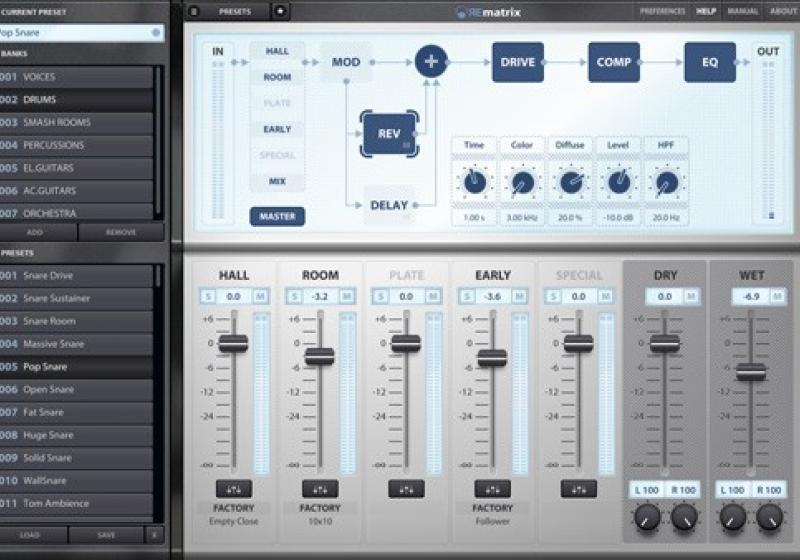Click the WET channel fader handle
Screen dimensions: 800x560
(x=751, y=372)
